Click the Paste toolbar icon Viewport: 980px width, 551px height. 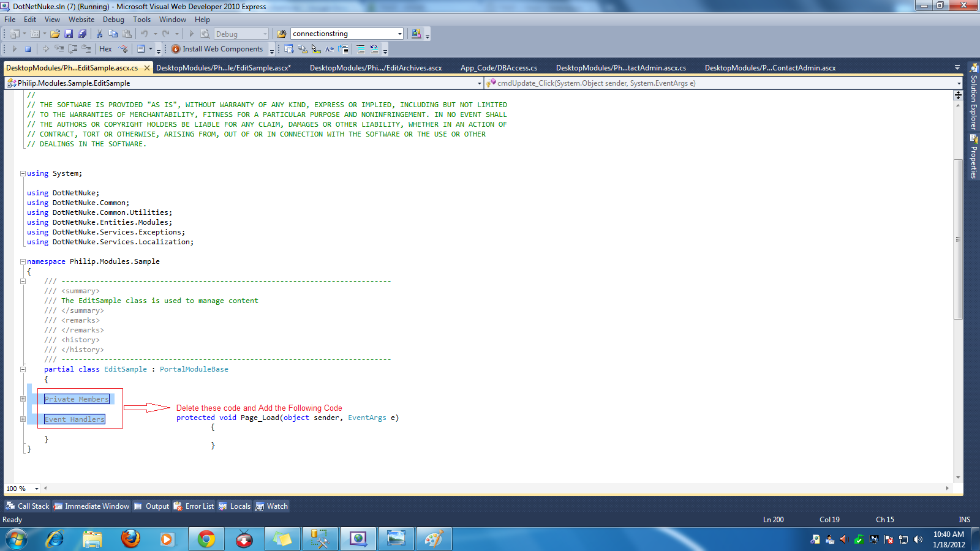click(127, 34)
